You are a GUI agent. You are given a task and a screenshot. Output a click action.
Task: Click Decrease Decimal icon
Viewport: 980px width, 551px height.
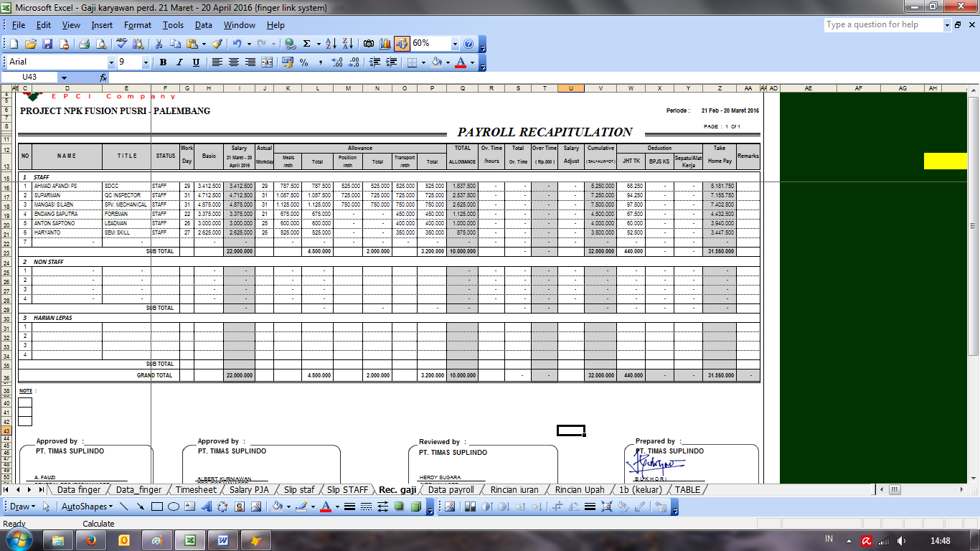pyautogui.click(x=354, y=62)
